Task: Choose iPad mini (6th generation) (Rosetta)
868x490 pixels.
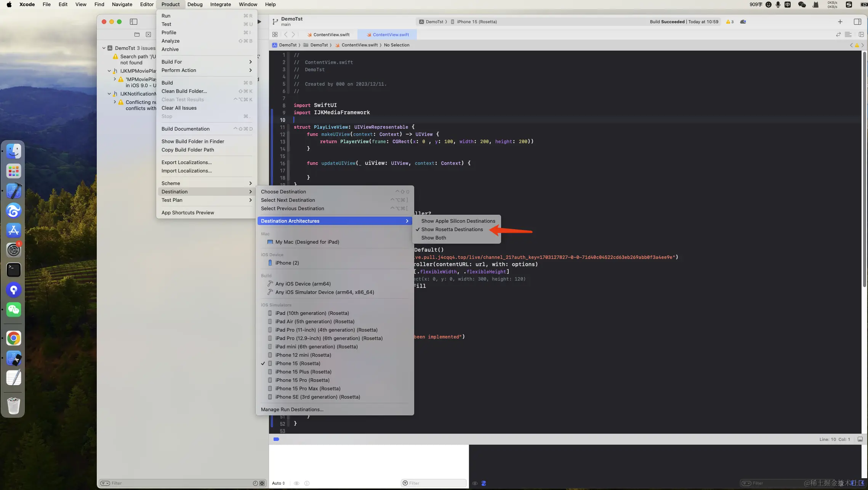Action: pos(335,346)
